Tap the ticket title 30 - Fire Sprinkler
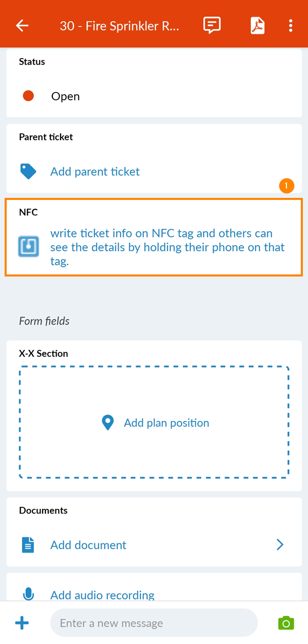Screen dimensions: 308x644 click(120, 25)
